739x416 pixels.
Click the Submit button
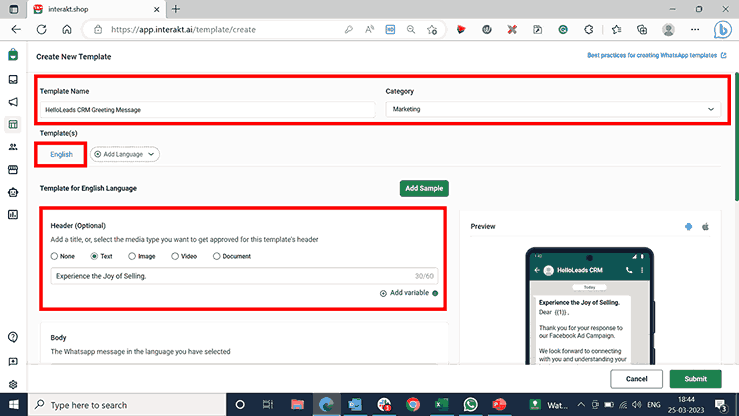tap(696, 379)
